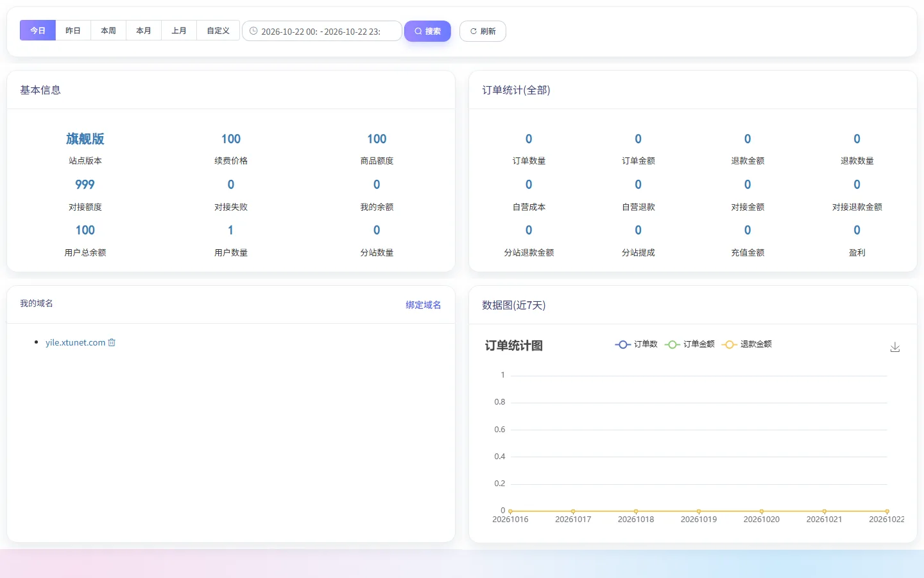The width and height of the screenshot is (924, 578).
Task: Click the 盈利 statistic label
Action: [857, 252]
